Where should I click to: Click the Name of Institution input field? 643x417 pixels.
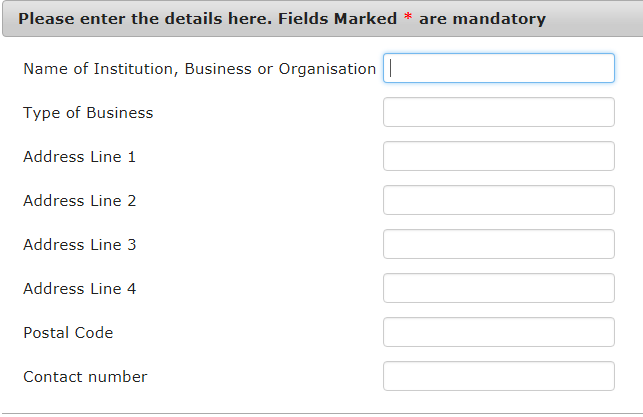click(x=498, y=68)
